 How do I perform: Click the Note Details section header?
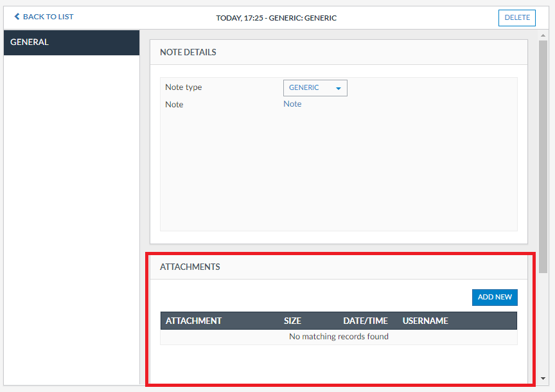tap(188, 52)
